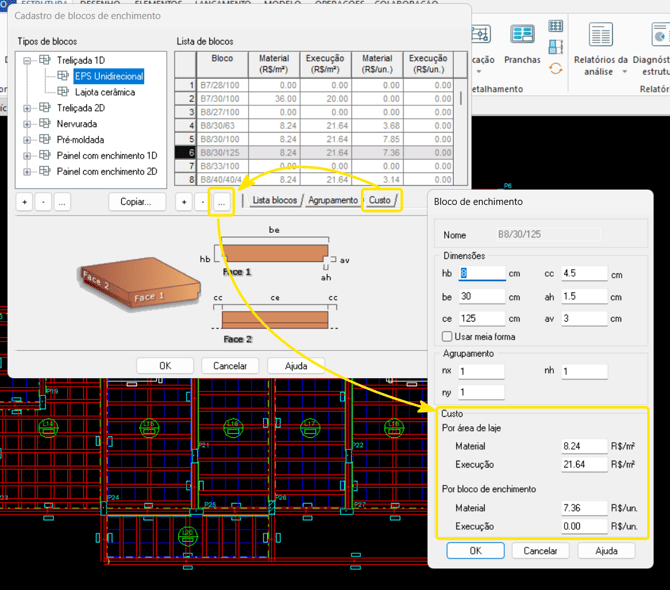
Task: Click the grid table icon in ribbon
Action: click(555, 26)
